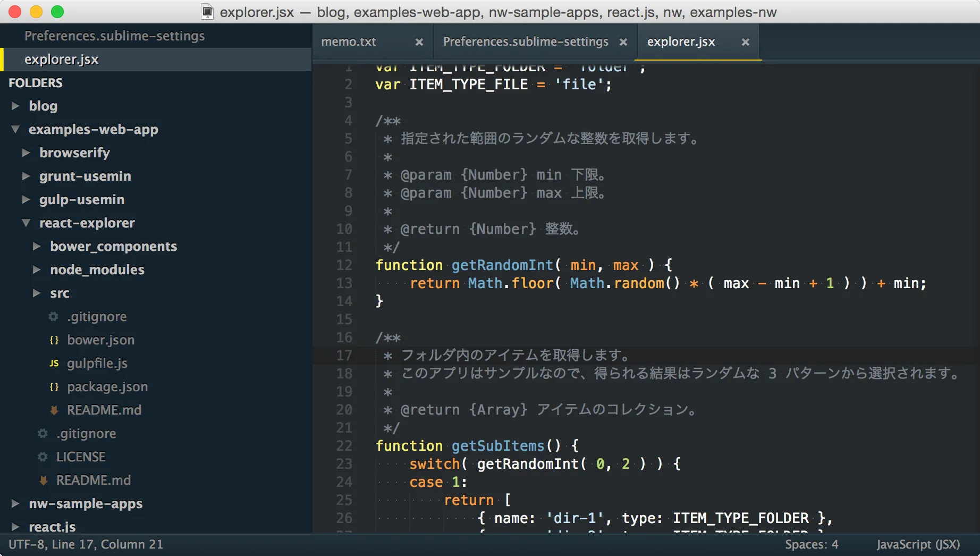
Task: Switch to the Preferences.sublime-settings tab
Action: click(x=526, y=41)
